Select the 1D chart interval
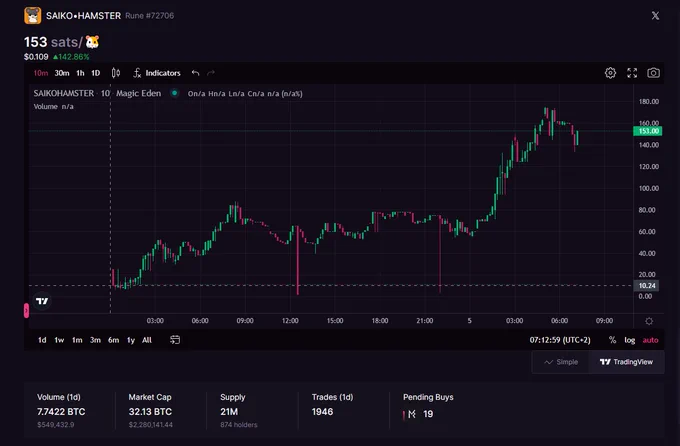This screenshot has width=680, height=446. (95, 73)
